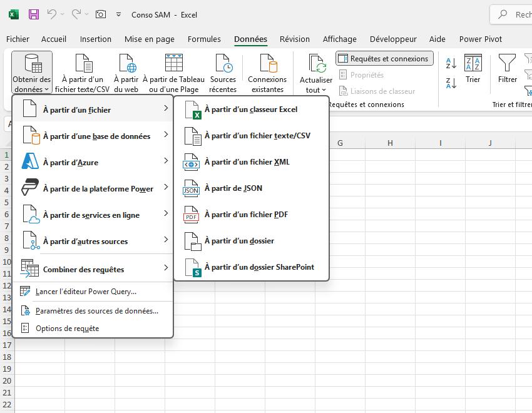Switch to the Formules tab
This screenshot has height=413, width=532.
(x=204, y=39)
